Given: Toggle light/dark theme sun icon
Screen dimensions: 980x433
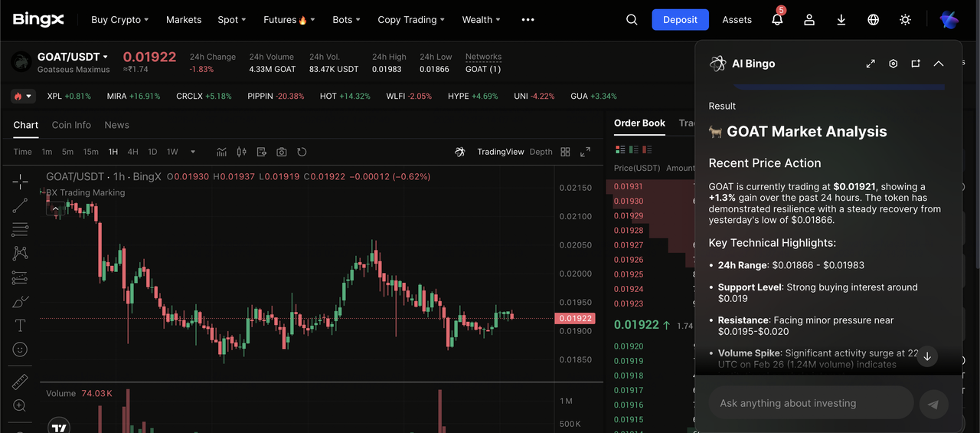Looking at the screenshot, I should (x=905, y=20).
